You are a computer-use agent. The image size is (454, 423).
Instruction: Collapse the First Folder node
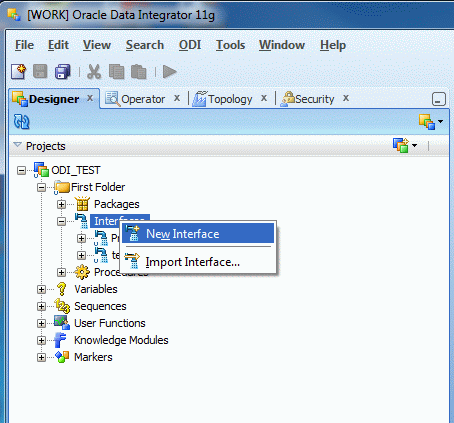pos(41,188)
